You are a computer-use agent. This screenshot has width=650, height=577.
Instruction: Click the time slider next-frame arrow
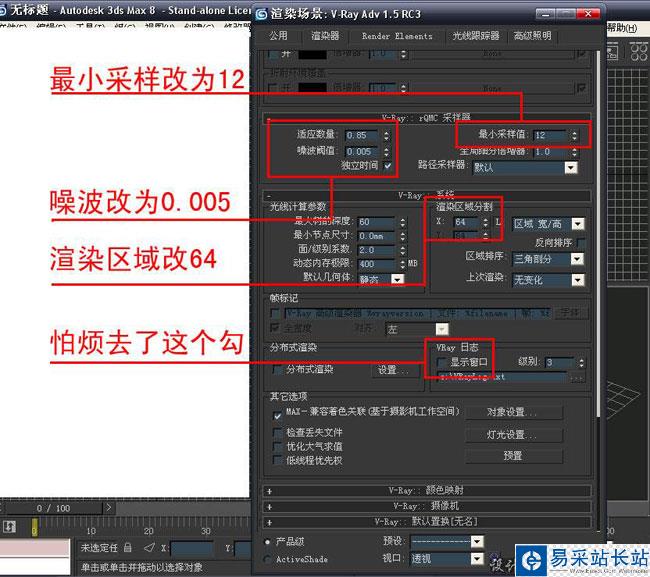point(109,507)
